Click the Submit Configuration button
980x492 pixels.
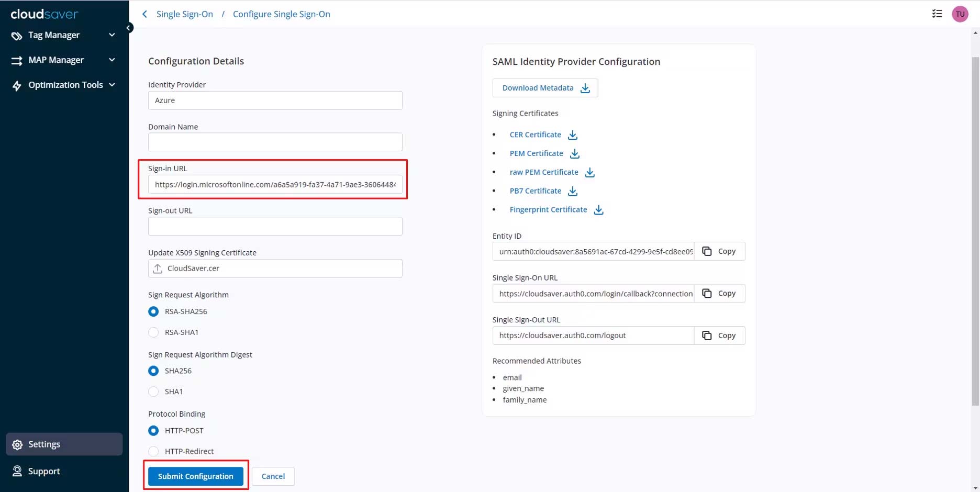click(x=195, y=476)
